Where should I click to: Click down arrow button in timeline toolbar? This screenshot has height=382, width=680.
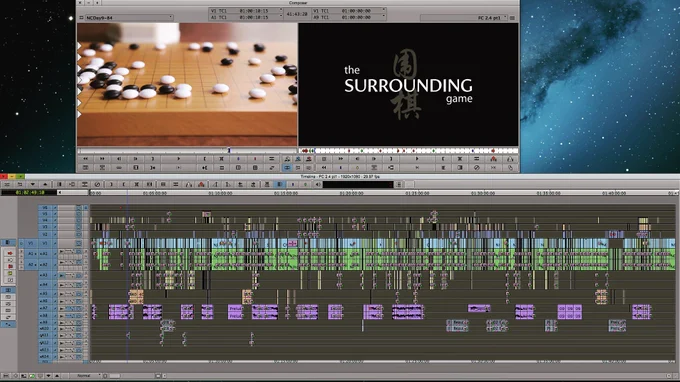(x=33, y=184)
